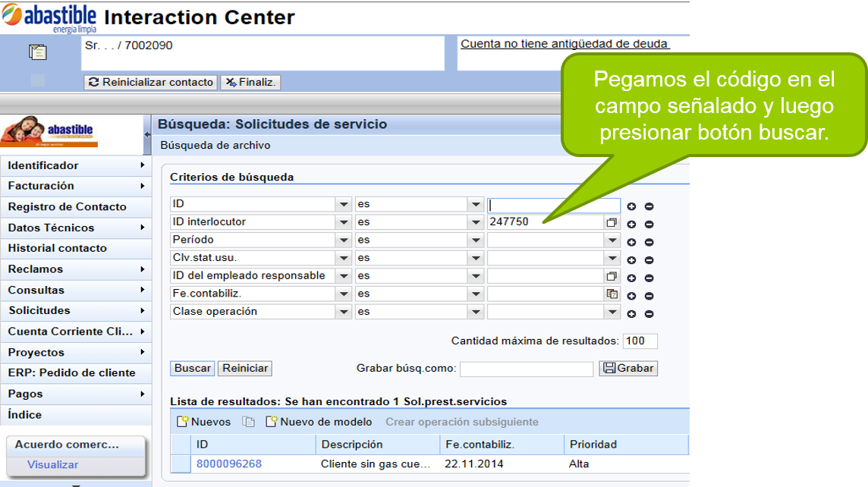Click the Reinicializar contacto button
Viewport: 868px width, 487px height.
[x=150, y=83]
